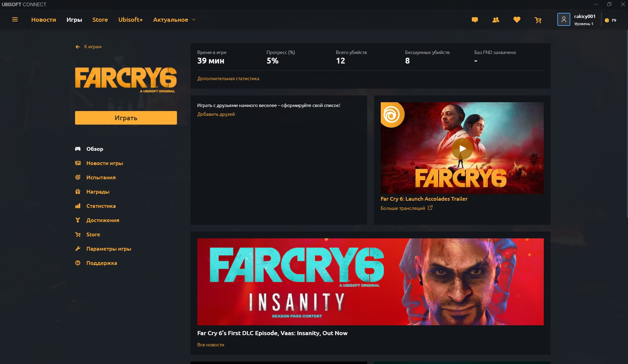Click the Баз FND захвачено label

[x=495, y=52]
